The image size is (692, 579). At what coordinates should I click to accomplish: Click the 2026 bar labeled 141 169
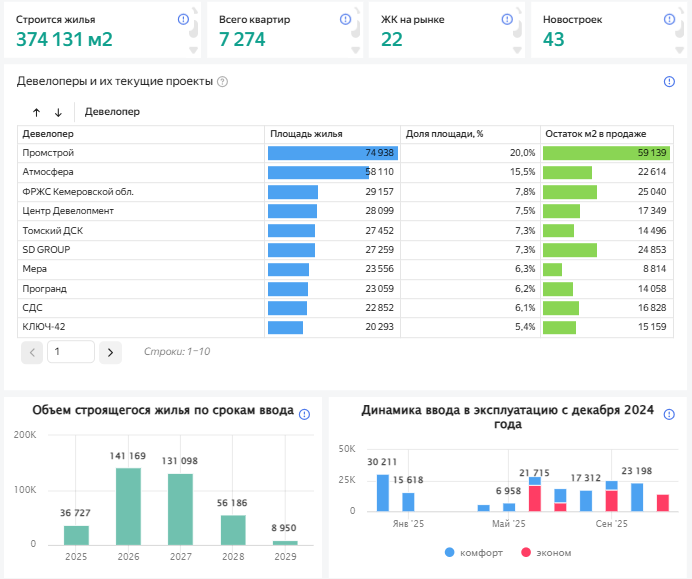pos(128,506)
